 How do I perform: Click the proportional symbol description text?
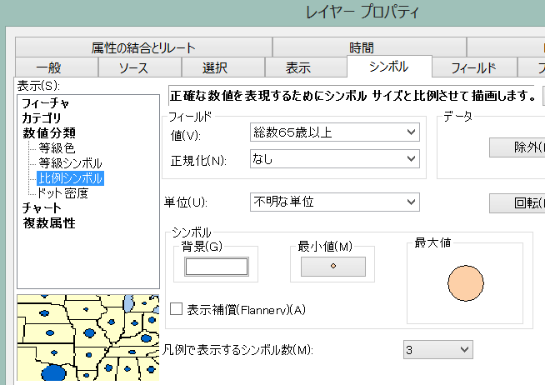coord(353,96)
